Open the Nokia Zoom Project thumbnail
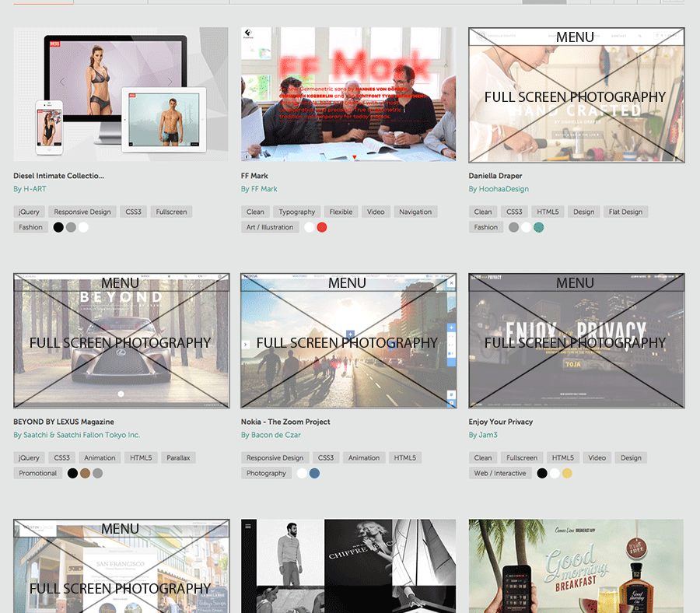 348,341
